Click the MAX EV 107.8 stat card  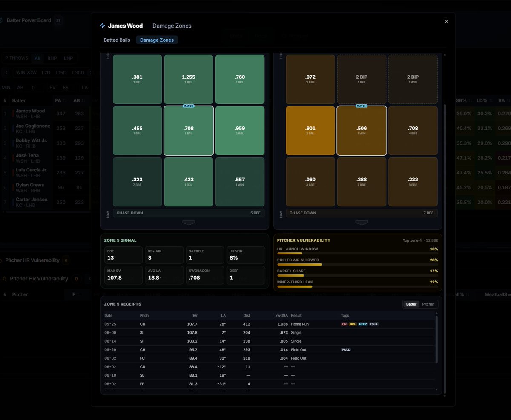tap(123, 274)
